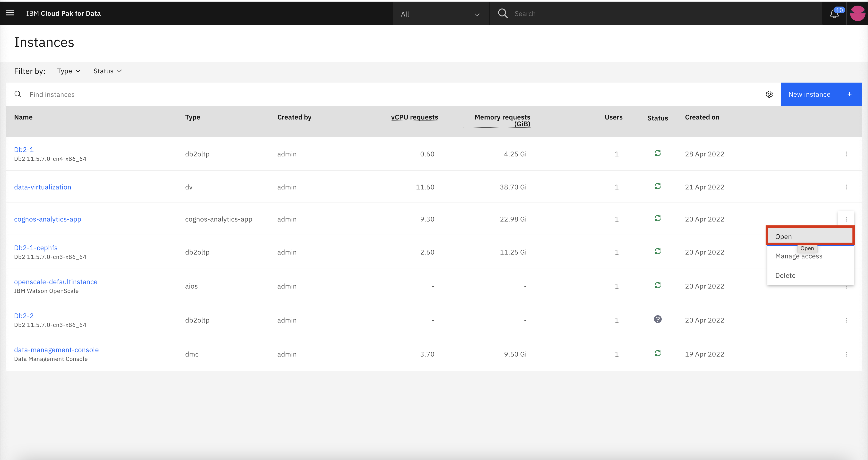Click the 19 Apr 2022 date
This screenshot has width=868, height=460.
(704, 354)
